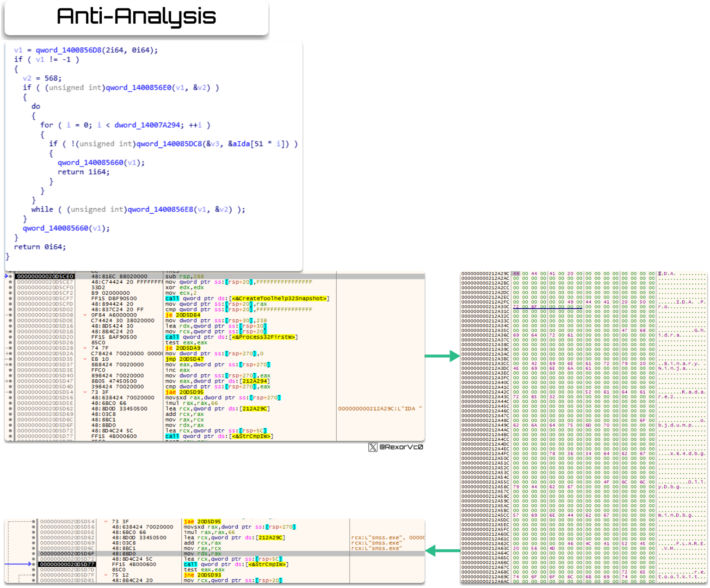The height and width of the screenshot is (588, 710).
Task: Click red jump chevron beside bytes 74 7F
Action: (x=85, y=348)
